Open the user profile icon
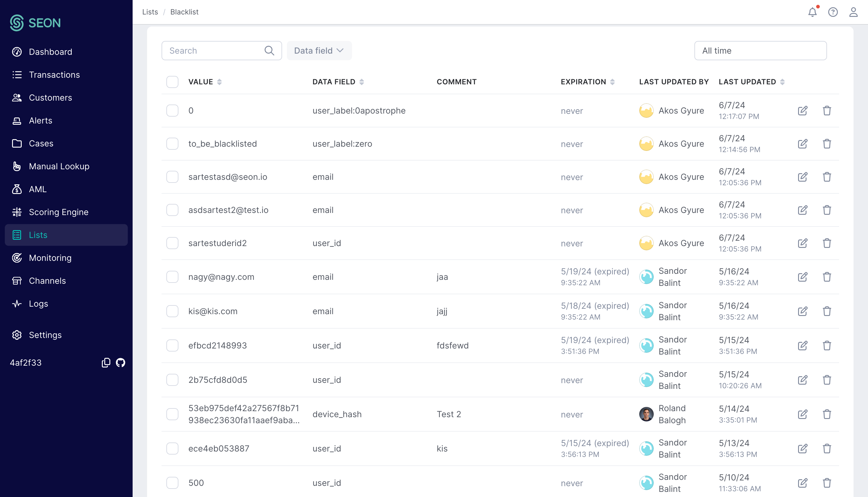The width and height of the screenshot is (868, 497). point(853,12)
